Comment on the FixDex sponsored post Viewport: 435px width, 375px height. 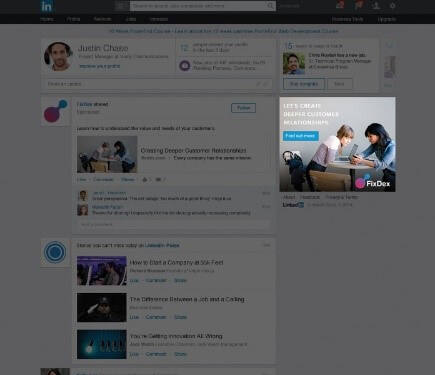coord(103,179)
